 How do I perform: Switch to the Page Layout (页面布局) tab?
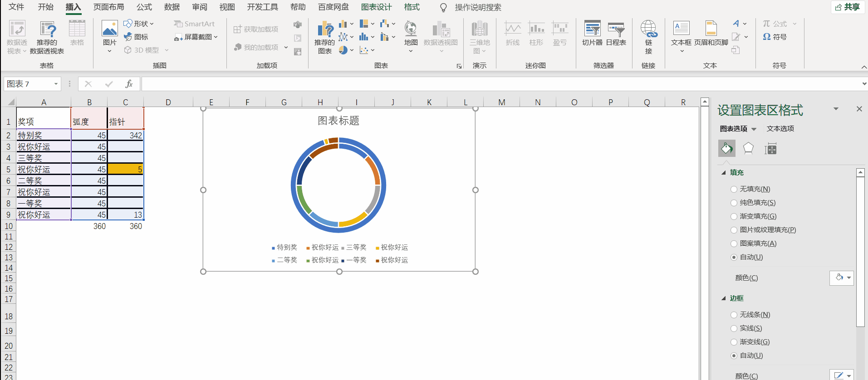(x=108, y=7)
